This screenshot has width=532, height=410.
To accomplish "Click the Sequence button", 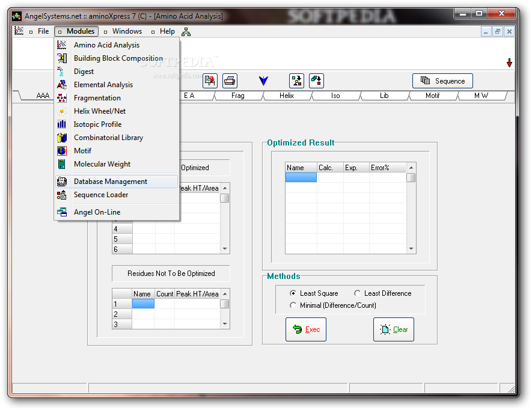I will point(442,81).
